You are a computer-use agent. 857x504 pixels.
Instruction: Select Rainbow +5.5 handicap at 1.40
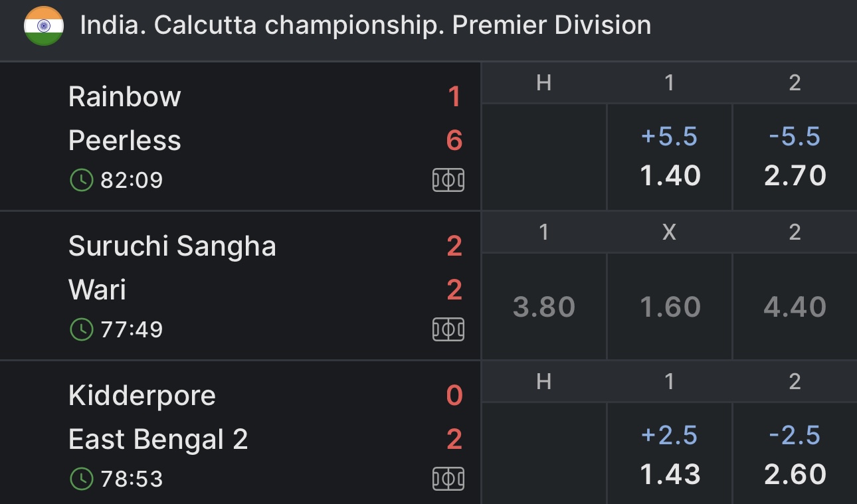point(670,157)
